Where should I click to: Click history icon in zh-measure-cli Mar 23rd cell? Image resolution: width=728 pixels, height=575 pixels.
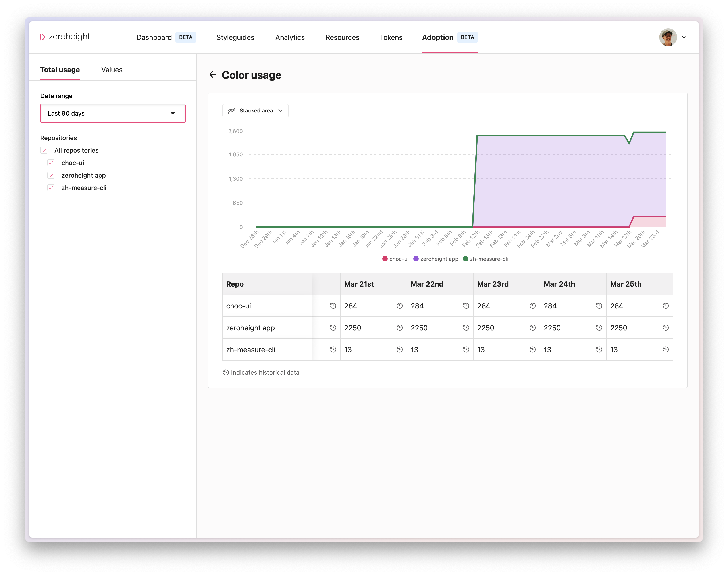(x=532, y=350)
